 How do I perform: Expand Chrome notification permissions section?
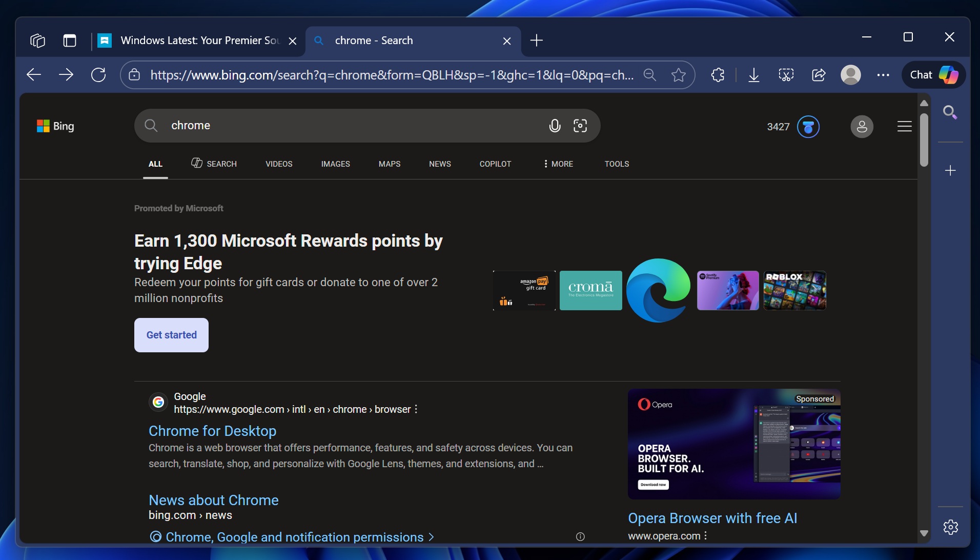pos(292,537)
